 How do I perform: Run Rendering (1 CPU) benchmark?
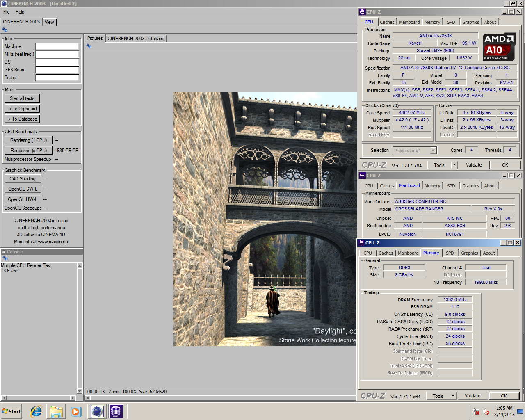point(29,140)
